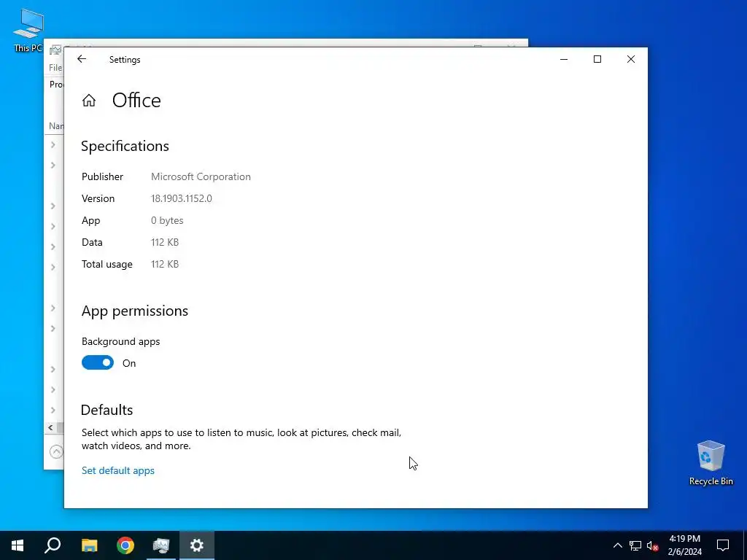Open Google Chrome from the taskbar
The image size is (747, 560).
(x=125, y=545)
